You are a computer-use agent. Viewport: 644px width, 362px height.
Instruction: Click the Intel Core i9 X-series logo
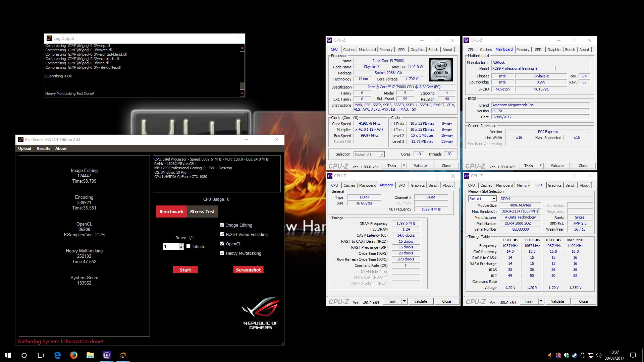(x=441, y=70)
